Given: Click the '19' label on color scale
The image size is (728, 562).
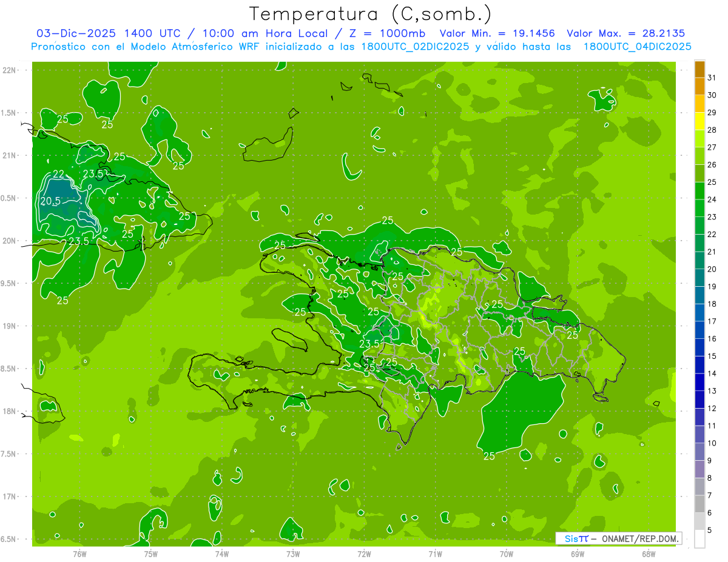Looking at the screenshot, I should (x=712, y=287).
